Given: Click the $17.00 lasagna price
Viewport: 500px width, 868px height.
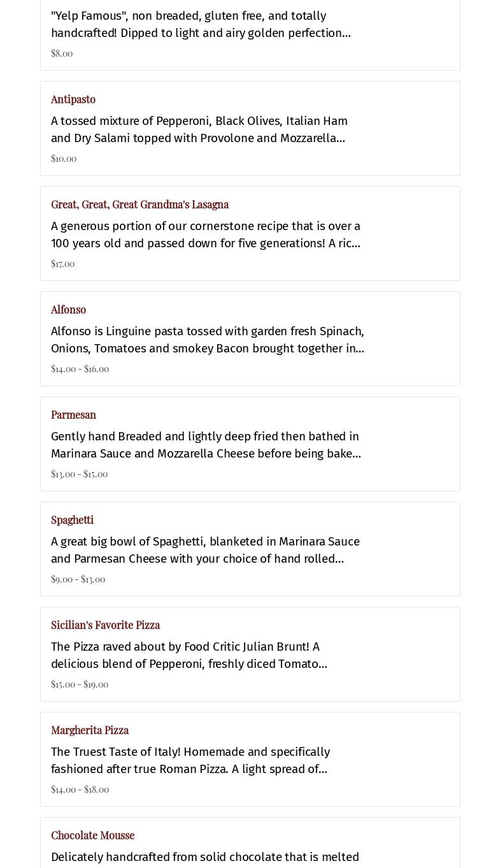Looking at the screenshot, I should coord(62,264).
